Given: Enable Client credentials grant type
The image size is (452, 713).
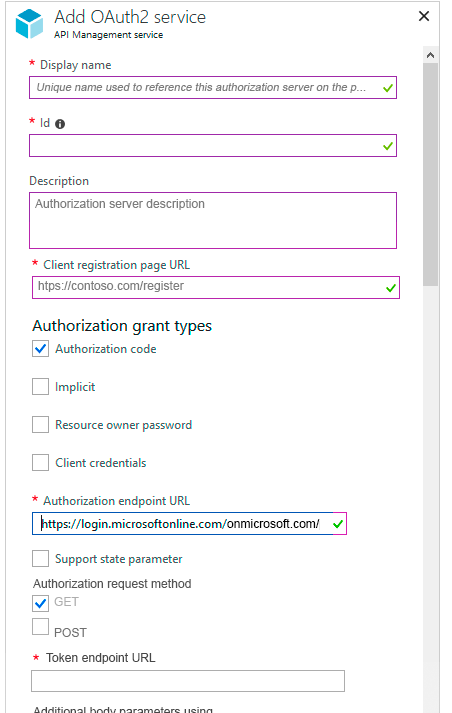Looking at the screenshot, I should (x=40, y=463).
